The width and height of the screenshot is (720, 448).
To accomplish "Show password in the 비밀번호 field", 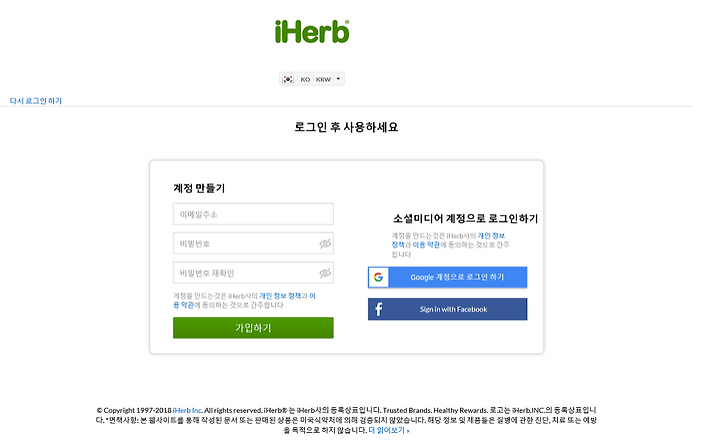I will pos(325,244).
